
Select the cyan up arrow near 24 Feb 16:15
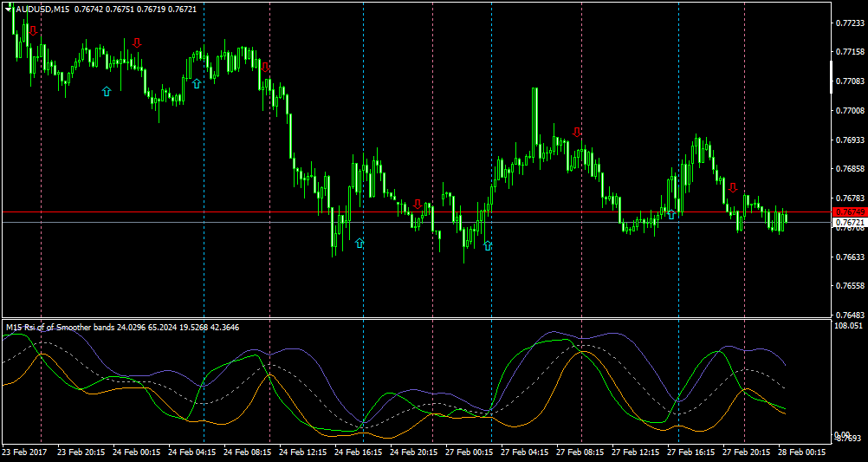click(x=360, y=243)
